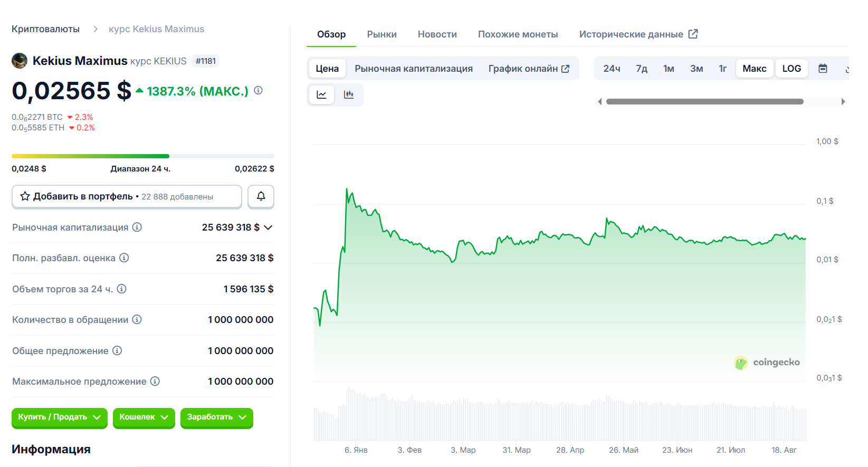Click the 24h range progress bar

(x=143, y=156)
